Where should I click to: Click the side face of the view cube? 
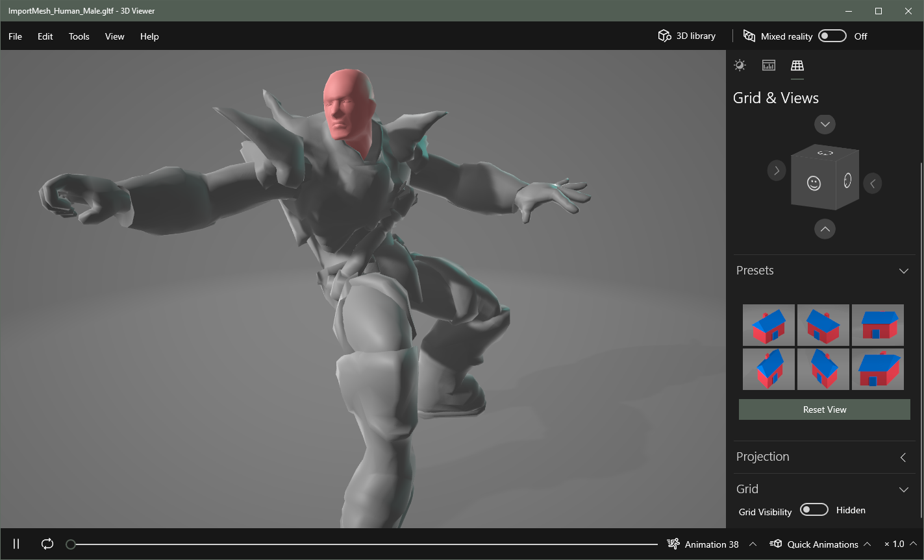coord(847,180)
